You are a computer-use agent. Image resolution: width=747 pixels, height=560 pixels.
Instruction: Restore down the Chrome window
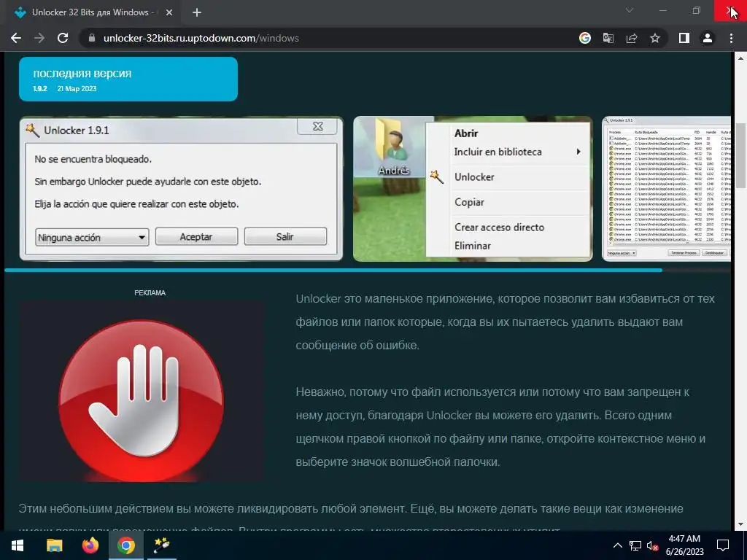(x=697, y=10)
